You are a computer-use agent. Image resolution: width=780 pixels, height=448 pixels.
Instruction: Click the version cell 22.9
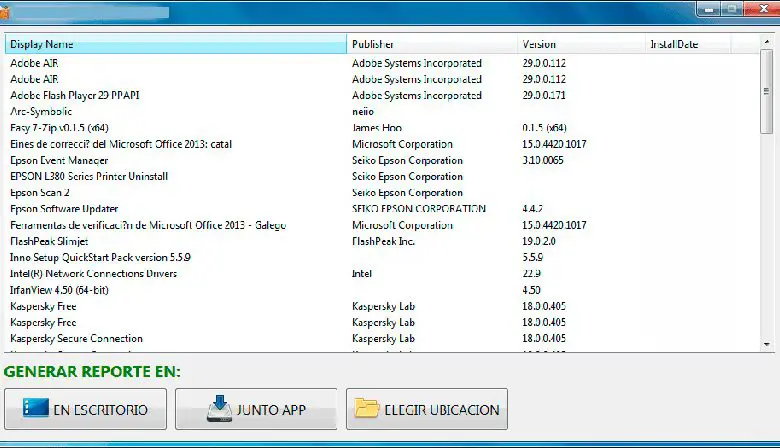[531, 273]
